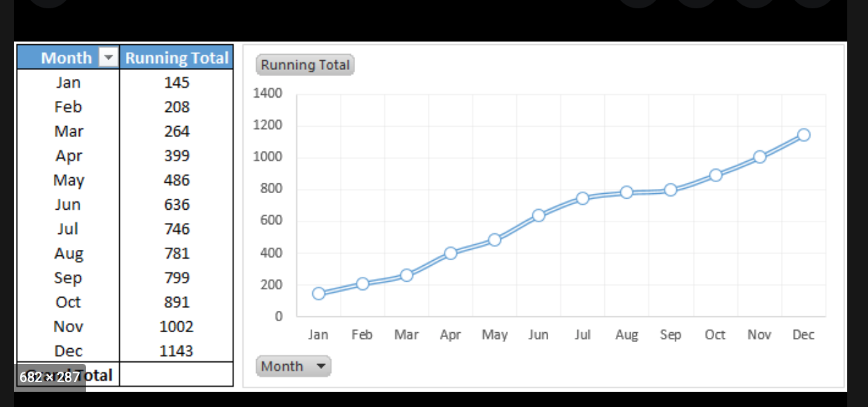Click the Jun data point marker on chart
Image resolution: width=868 pixels, height=407 pixels.
coord(539,215)
